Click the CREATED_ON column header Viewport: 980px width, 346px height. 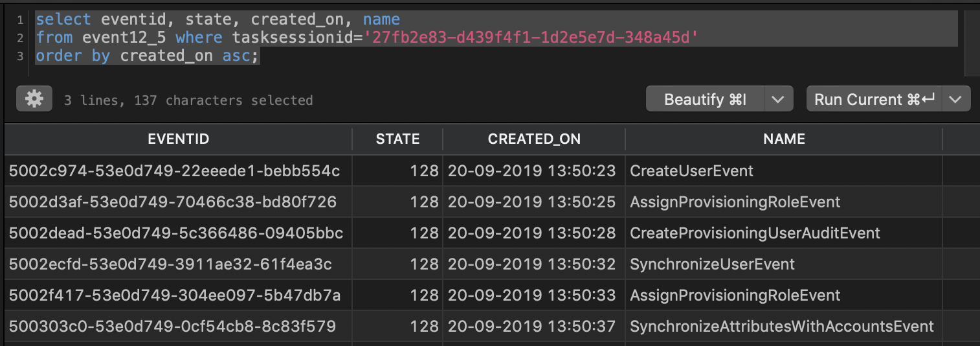534,139
